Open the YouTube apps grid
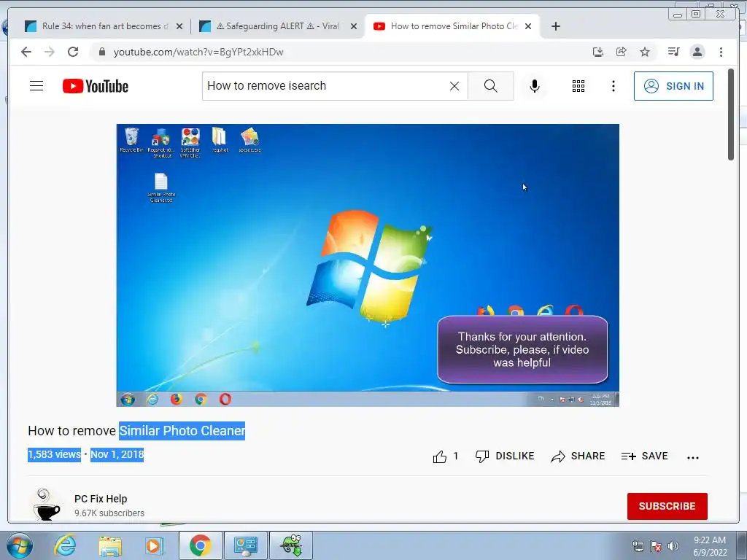 point(578,86)
